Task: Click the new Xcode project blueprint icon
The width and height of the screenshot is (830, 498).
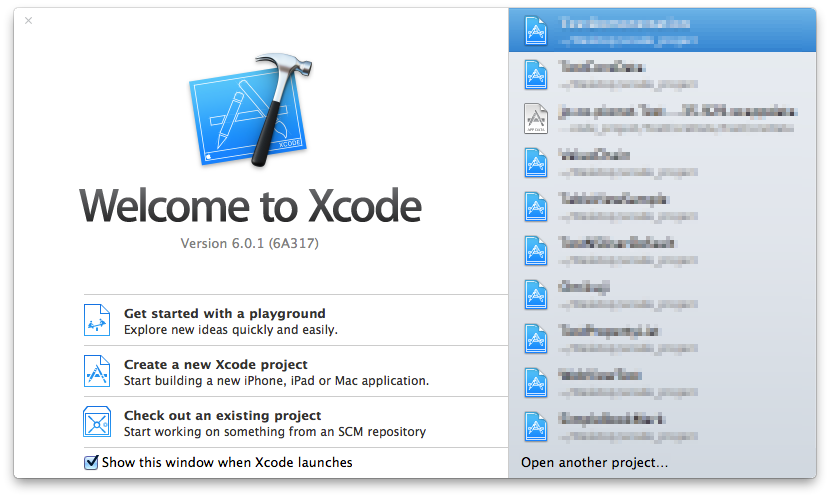Action: click(x=97, y=371)
